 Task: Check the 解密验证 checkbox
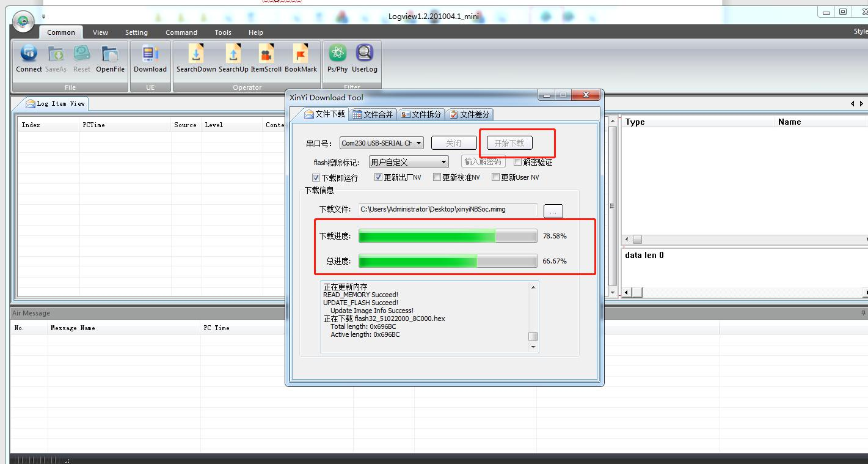click(518, 162)
